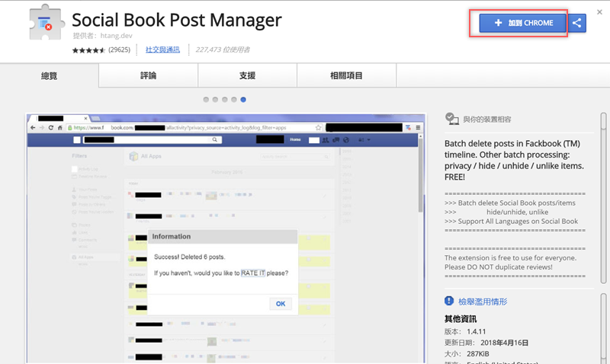Open the 社交與通訊 category link
This screenshot has height=364, width=610.
[162, 49]
